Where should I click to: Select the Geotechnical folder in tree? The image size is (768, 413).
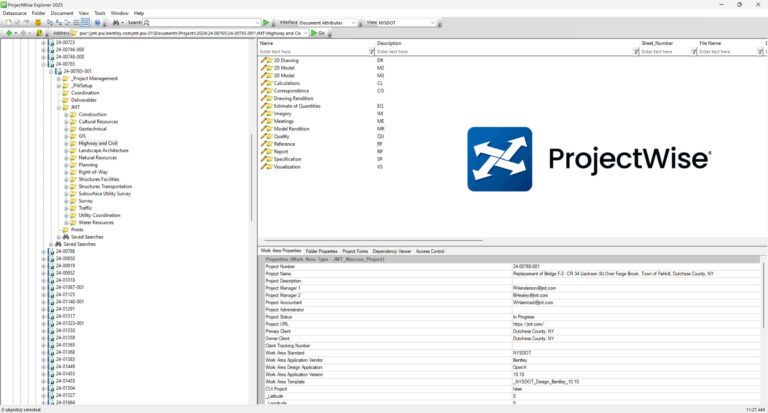93,129
